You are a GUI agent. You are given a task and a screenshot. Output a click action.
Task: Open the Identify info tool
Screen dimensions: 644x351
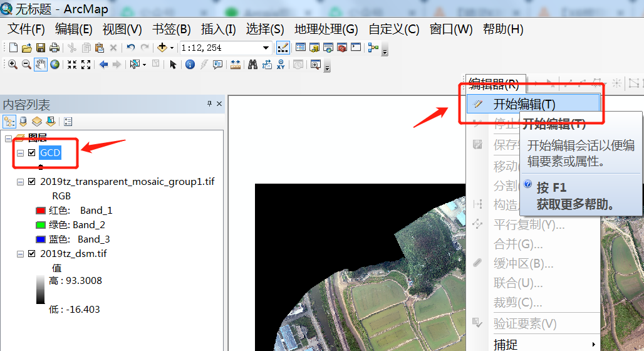(x=190, y=64)
